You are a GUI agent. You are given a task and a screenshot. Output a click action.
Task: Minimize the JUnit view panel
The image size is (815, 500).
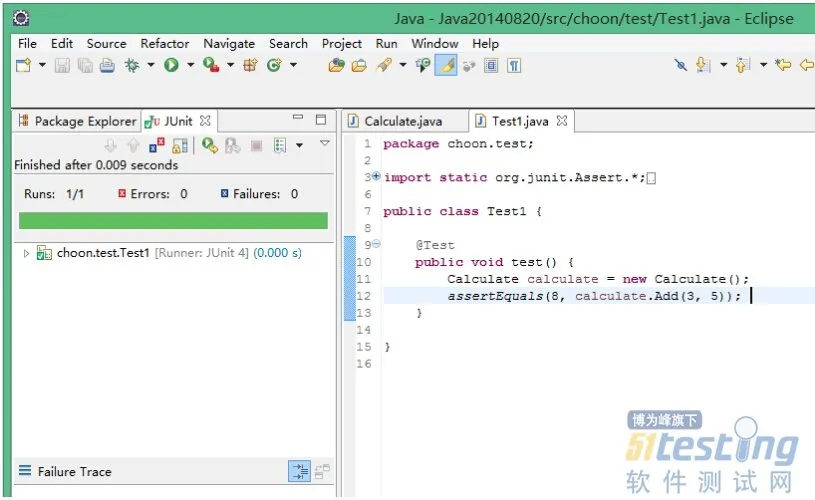coord(298,118)
